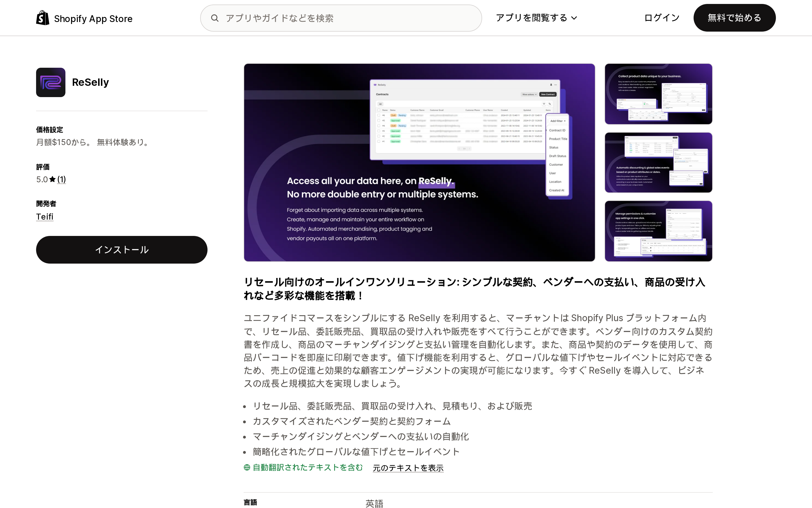Click the 自動翻訳されたテキストを含む label

pos(308,467)
